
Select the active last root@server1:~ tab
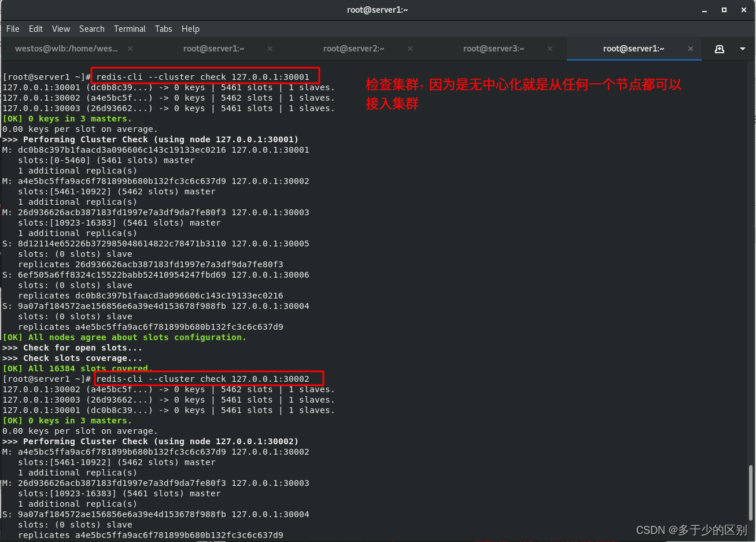633,49
